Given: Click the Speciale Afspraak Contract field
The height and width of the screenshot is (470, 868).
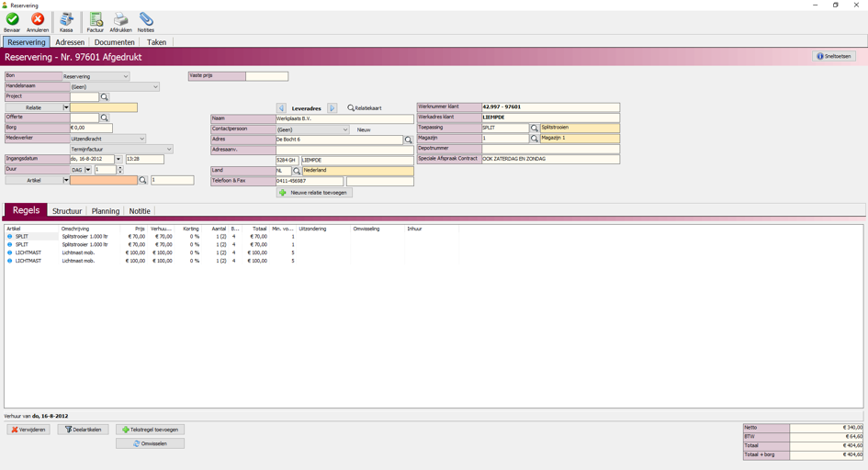Looking at the screenshot, I should click(x=550, y=159).
